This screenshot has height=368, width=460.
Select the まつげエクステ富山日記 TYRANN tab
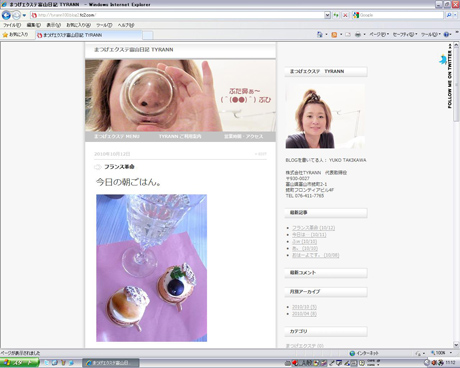pyautogui.click(x=88, y=35)
